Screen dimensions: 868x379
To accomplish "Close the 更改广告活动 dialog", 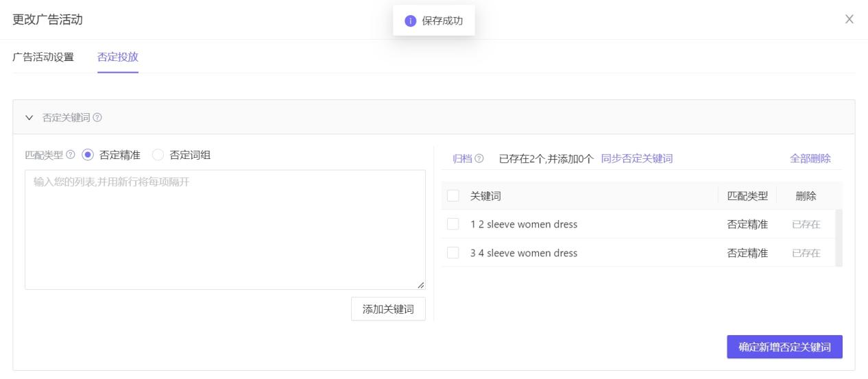I will point(849,19).
